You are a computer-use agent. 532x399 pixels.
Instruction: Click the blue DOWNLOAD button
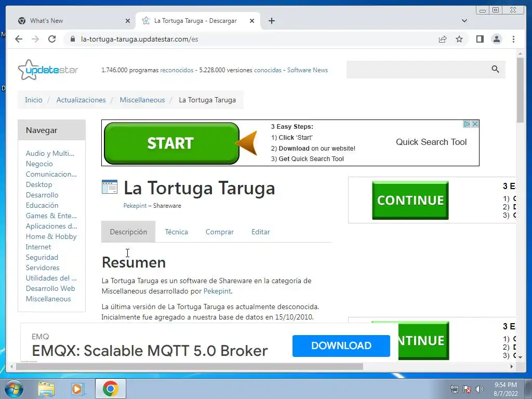coord(341,345)
